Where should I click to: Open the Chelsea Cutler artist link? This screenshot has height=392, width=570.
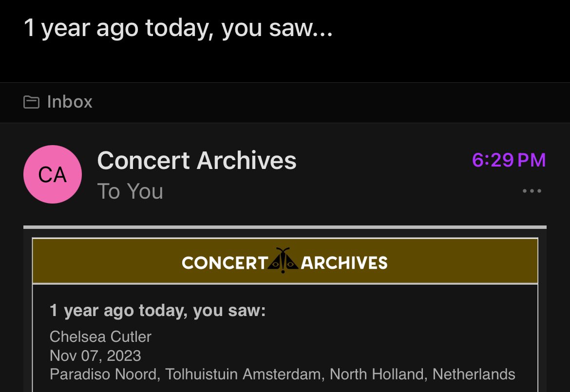pyautogui.click(x=100, y=337)
